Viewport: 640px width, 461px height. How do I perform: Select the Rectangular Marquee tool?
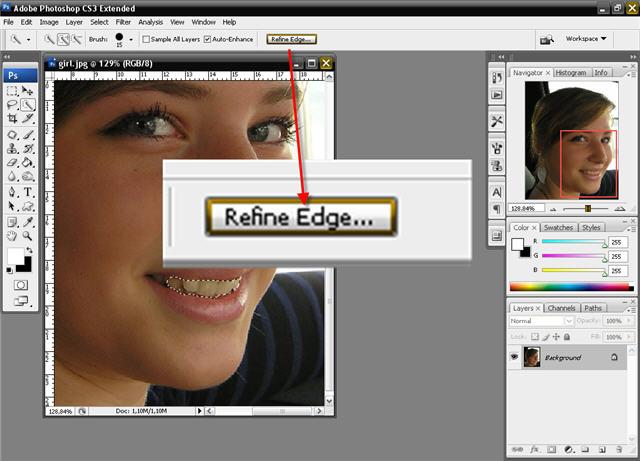(12, 90)
